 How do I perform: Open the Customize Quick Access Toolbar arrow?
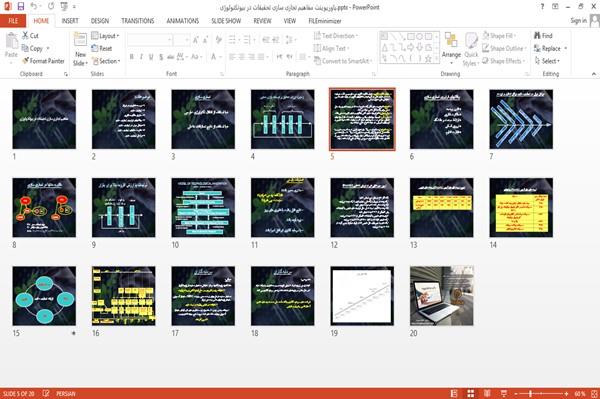click(74, 7)
